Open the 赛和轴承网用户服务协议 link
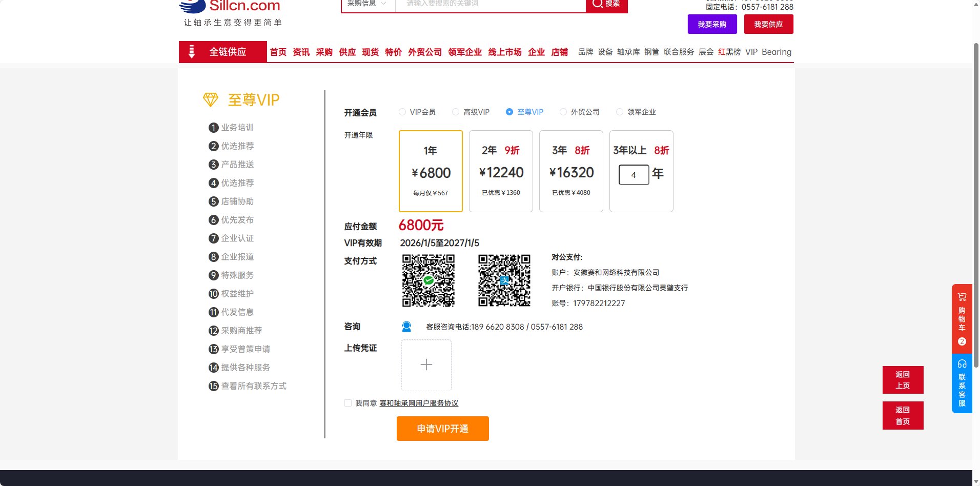The height and width of the screenshot is (486, 980). coord(419,403)
